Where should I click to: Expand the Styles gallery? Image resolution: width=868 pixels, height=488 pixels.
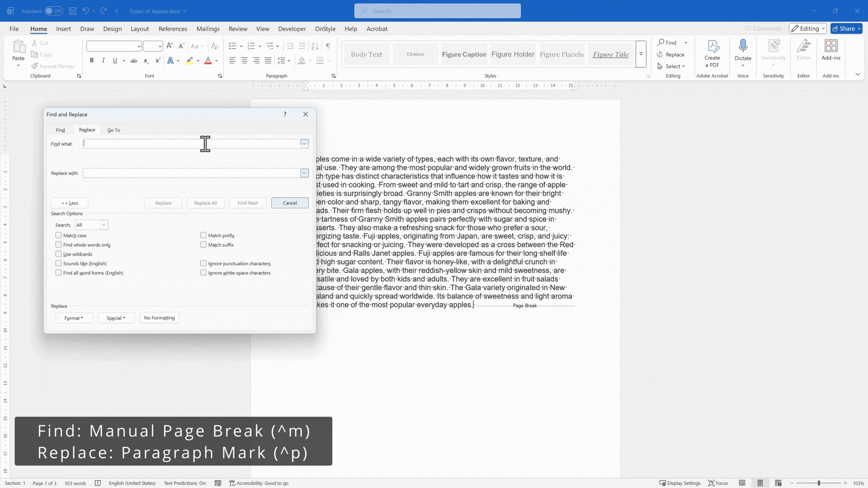tap(641, 54)
